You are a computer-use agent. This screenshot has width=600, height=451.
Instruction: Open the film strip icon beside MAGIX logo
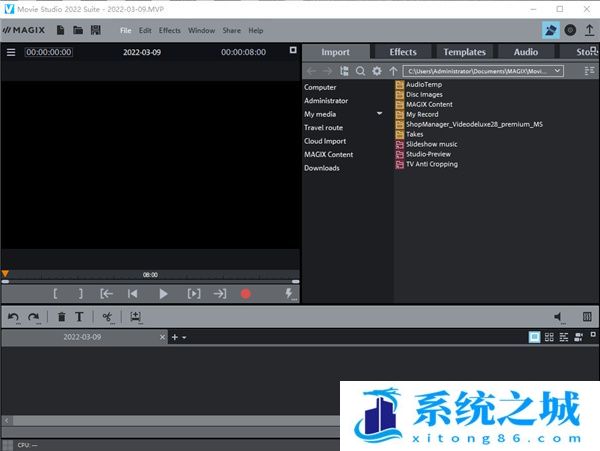[x=96, y=30]
